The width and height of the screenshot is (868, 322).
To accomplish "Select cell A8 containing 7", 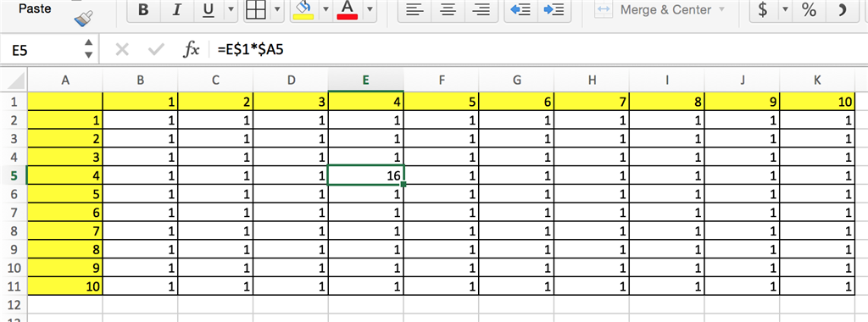I will (65, 230).
